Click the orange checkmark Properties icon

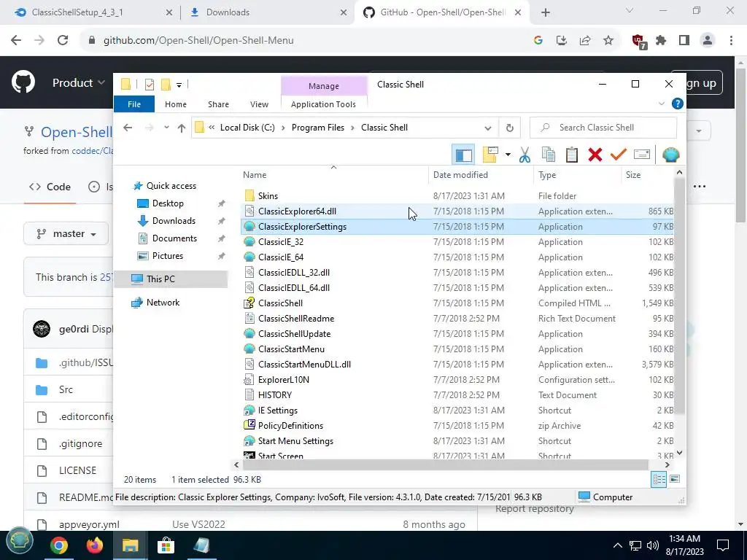pos(619,155)
